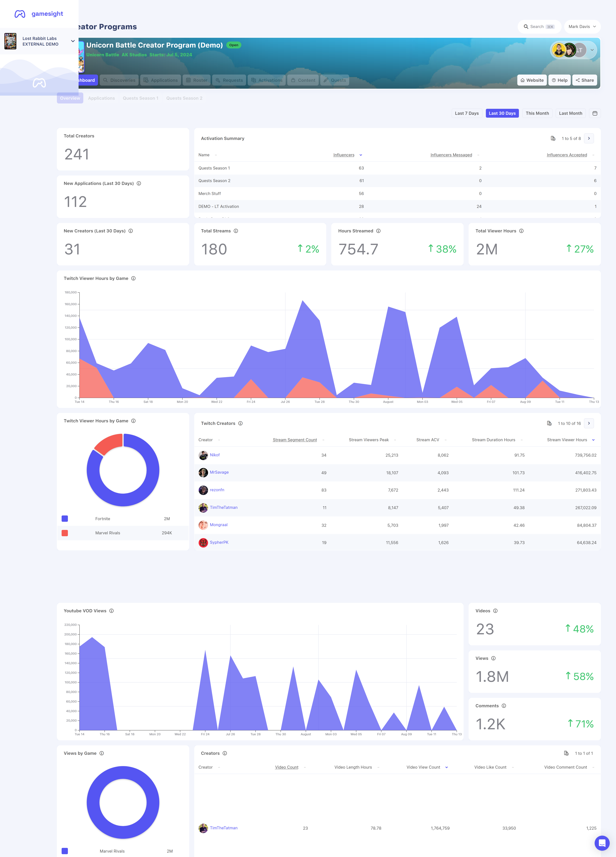The height and width of the screenshot is (857, 616).
Task: Open the custom date range calendar
Action: 595,113
